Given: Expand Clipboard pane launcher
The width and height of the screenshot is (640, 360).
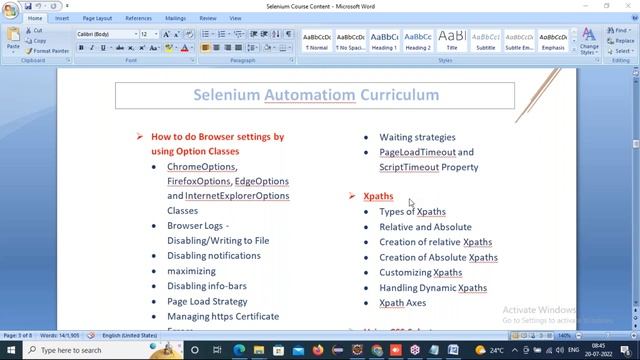Looking at the screenshot, I should coord(68,60).
